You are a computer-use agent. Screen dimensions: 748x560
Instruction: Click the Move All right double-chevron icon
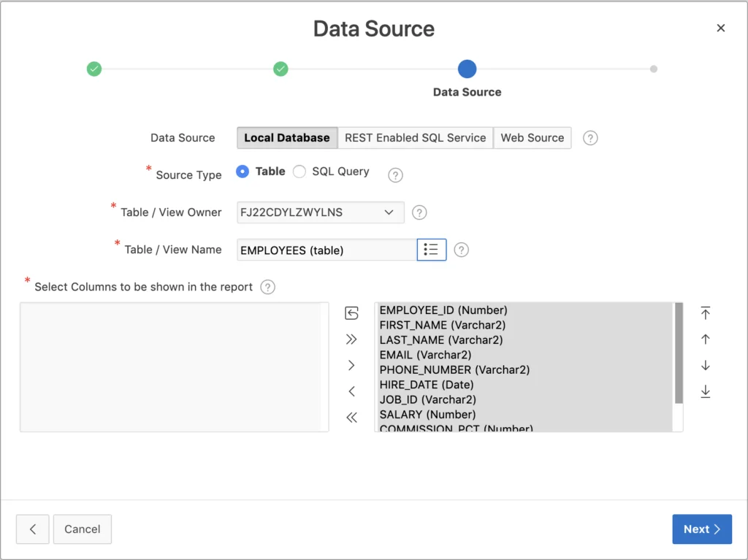coord(351,340)
